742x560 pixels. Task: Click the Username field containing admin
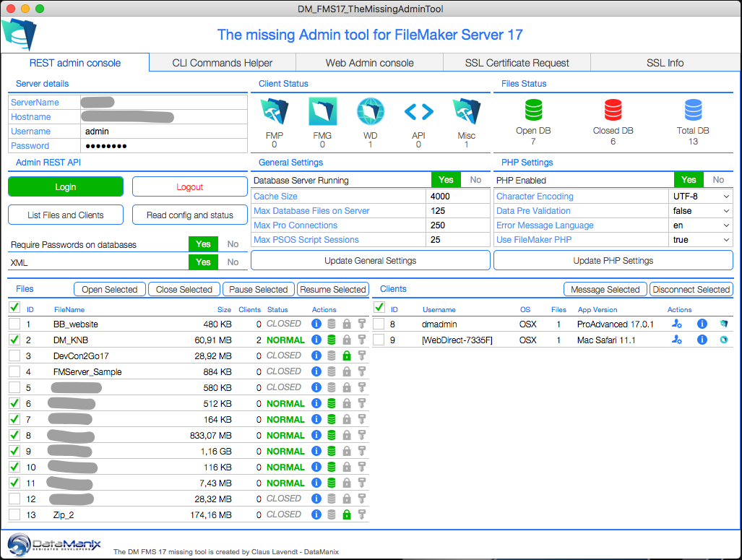point(164,132)
